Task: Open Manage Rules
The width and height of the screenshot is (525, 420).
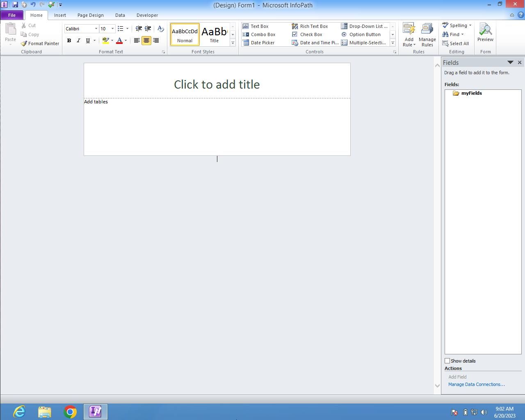Action: click(x=427, y=35)
